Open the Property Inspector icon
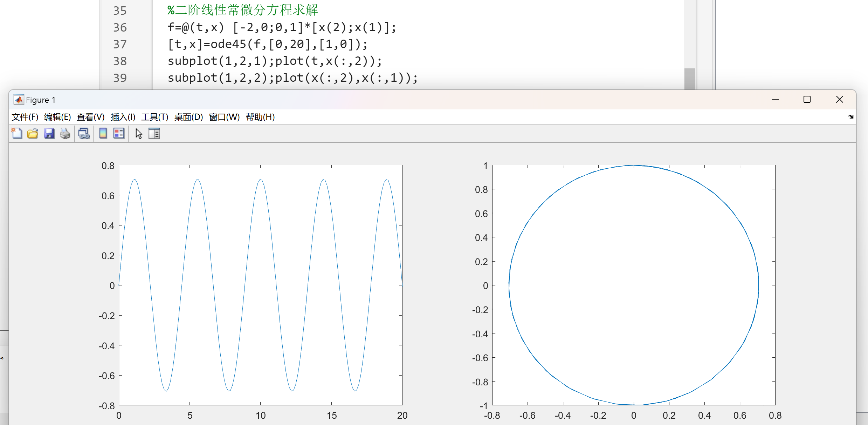 click(x=154, y=134)
